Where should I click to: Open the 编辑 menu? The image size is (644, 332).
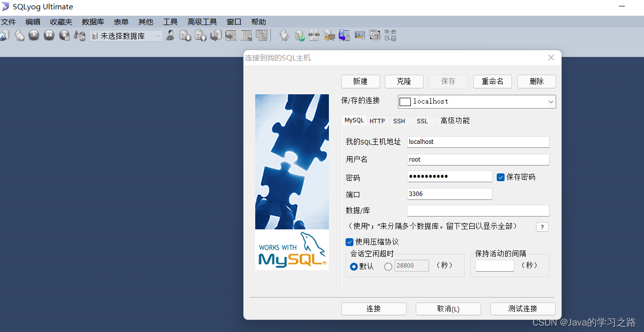pyautogui.click(x=33, y=22)
